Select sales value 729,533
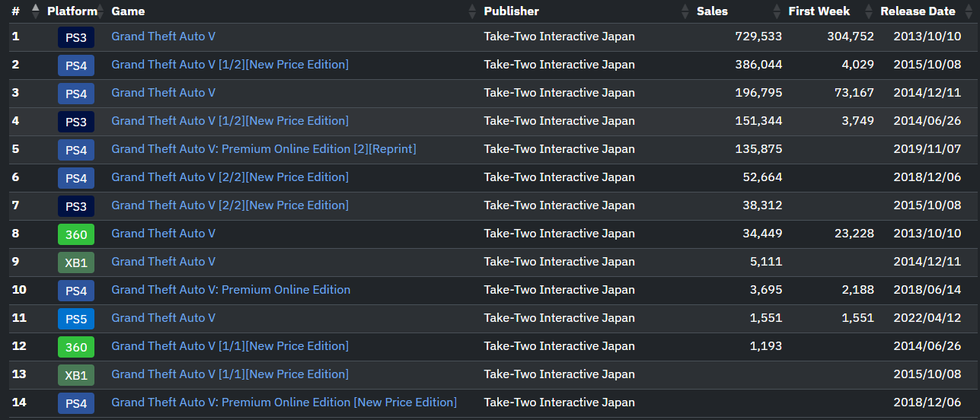Image resolution: width=980 pixels, height=420 pixels. point(758,37)
